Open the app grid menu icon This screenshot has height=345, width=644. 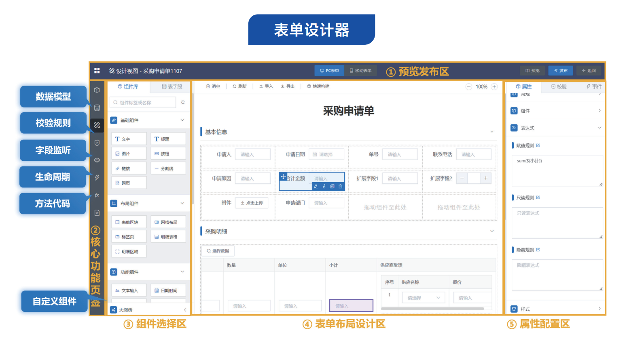[97, 71]
